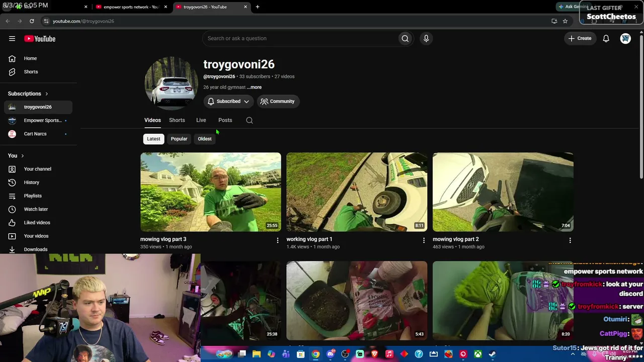
Task: Open Playlists in sidebar
Action: [38, 196]
